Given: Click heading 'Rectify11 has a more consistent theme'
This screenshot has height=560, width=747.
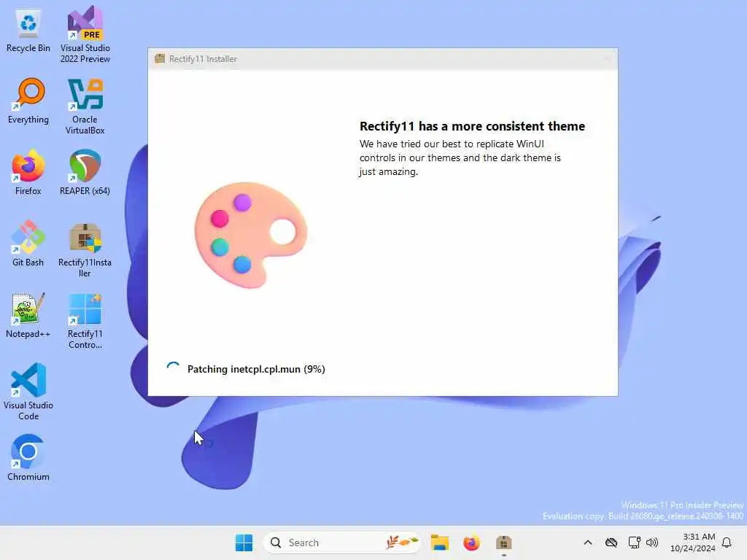Looking at the screenshot, I should (472, 126).
